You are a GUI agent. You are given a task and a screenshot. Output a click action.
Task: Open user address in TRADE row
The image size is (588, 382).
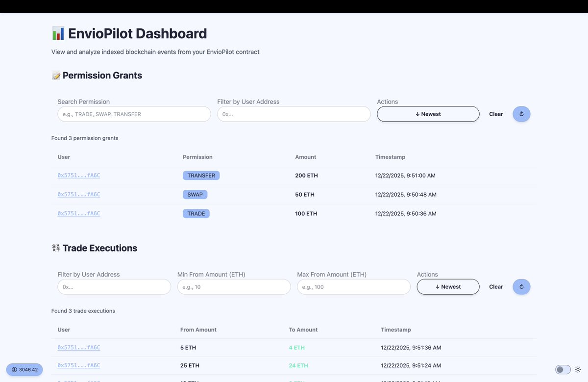point(79,214)
